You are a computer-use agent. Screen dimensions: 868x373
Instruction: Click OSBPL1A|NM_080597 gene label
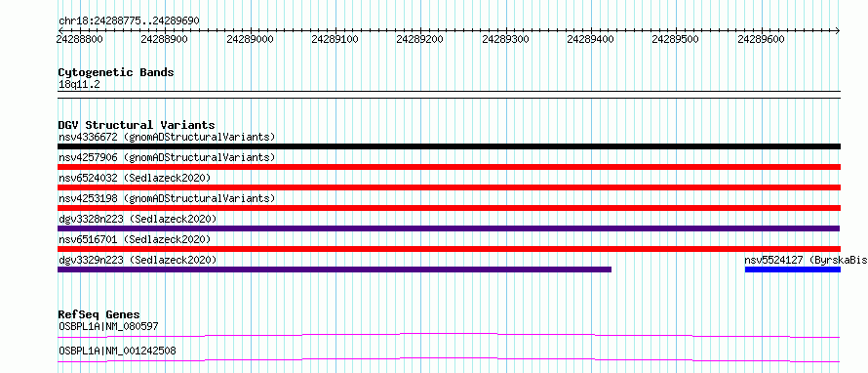pos(108,326)
